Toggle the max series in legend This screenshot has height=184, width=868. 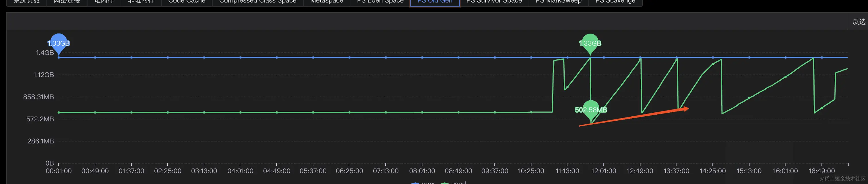[x=423, y=183]
